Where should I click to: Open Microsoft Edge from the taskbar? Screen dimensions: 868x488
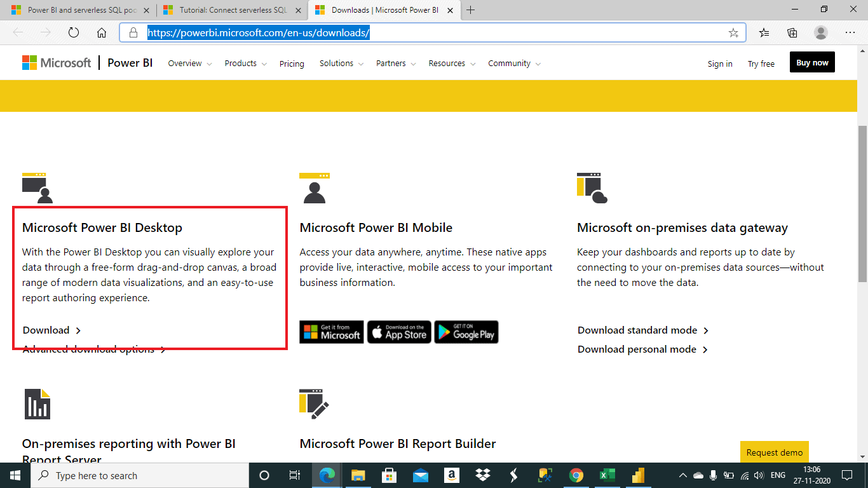click(327, 475)
